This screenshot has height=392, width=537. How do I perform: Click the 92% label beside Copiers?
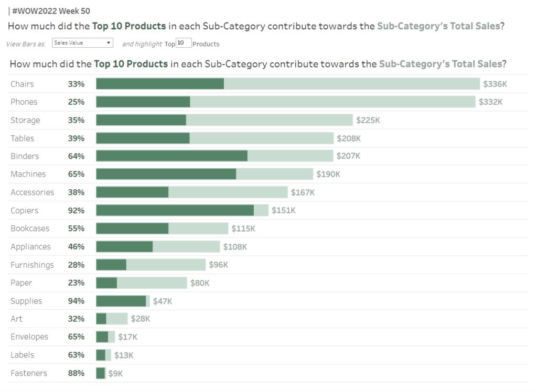click(x=76, y=211)
